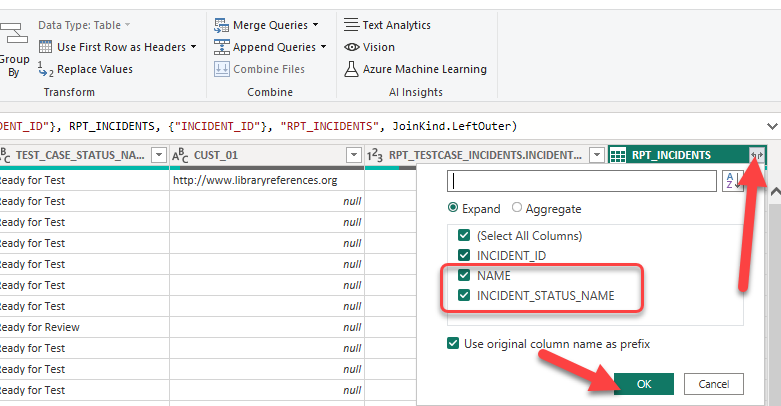Click the A-Z sort button in expand popup
The height and width of the screenshot is (406, 781).
(732, 181)
